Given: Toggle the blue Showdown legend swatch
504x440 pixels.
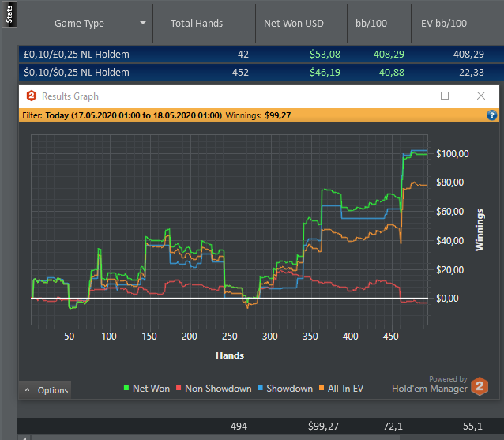Looking at the screenshot, I should coord(261,388).
